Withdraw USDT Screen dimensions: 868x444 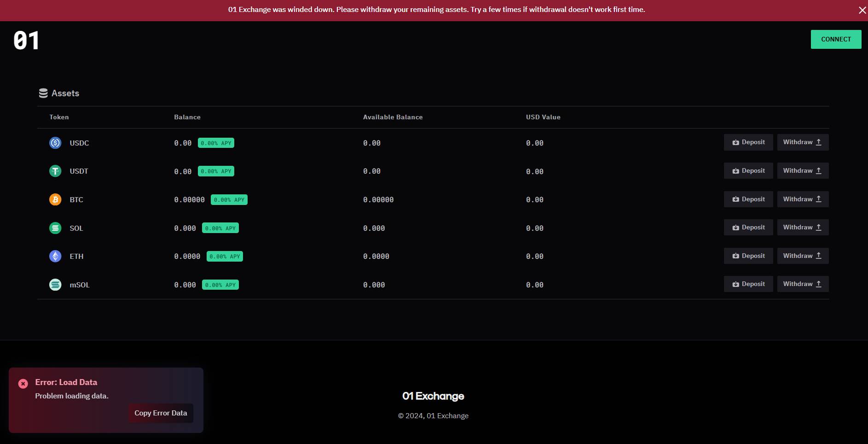click(803, 171)
